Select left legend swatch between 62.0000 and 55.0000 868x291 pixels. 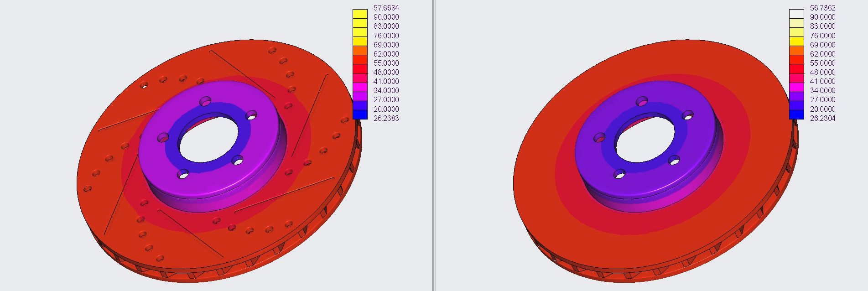(360, 60)
